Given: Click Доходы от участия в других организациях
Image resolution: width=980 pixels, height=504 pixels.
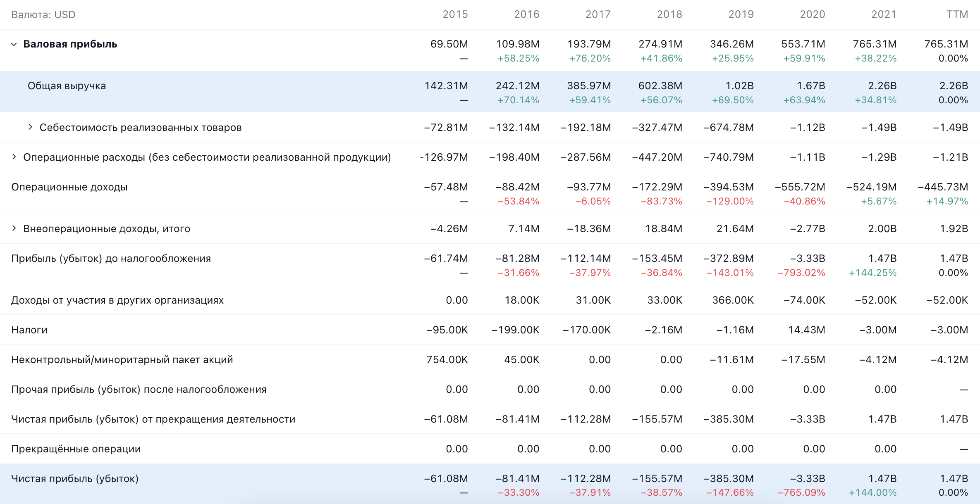Looking at the screenshot, I should click(x=117, y=300).
